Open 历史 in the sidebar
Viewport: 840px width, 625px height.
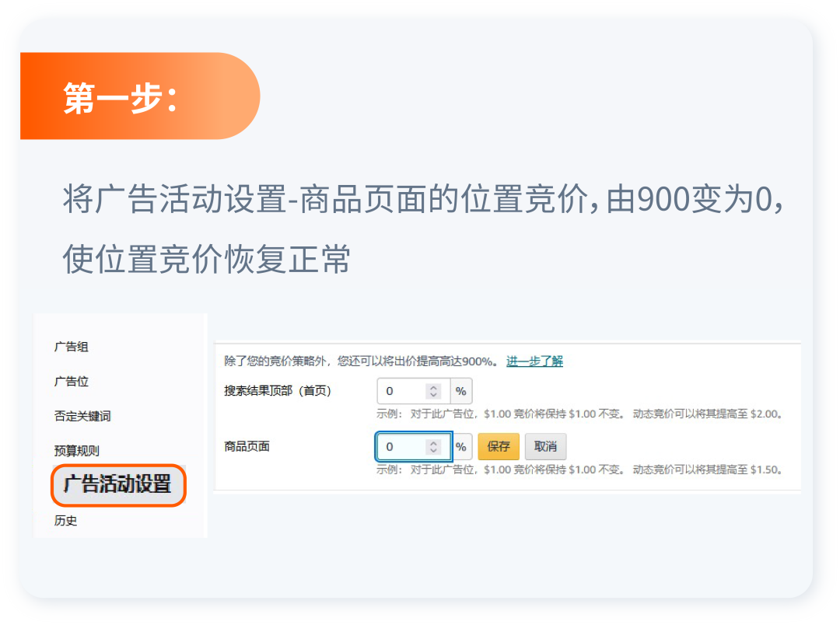(65, 521)
